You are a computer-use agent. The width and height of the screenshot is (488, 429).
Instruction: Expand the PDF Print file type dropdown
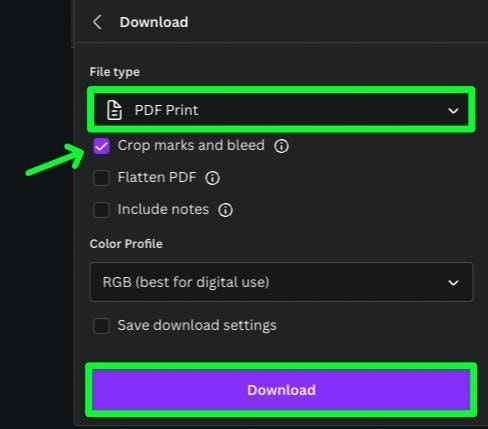281,110
